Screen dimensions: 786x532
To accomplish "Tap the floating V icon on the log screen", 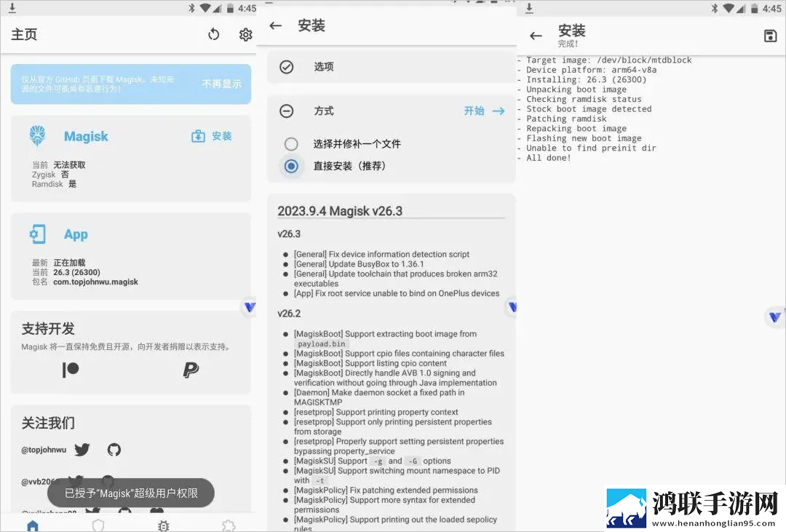I will [x=775, y=317].
